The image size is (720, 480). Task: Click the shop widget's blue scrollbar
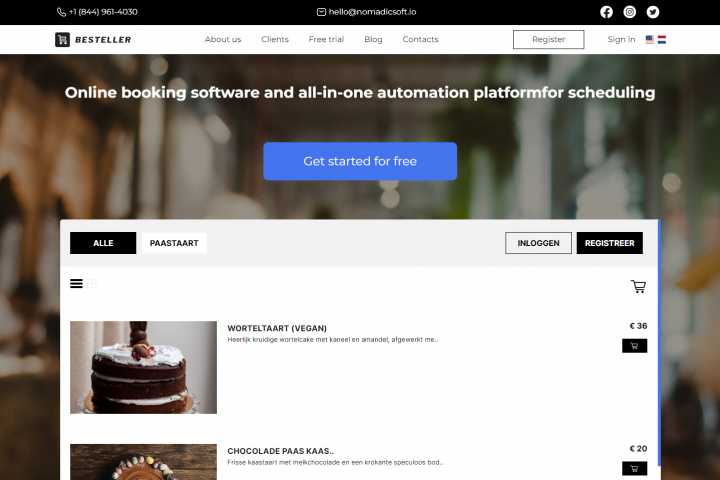(x=659, y=344)
